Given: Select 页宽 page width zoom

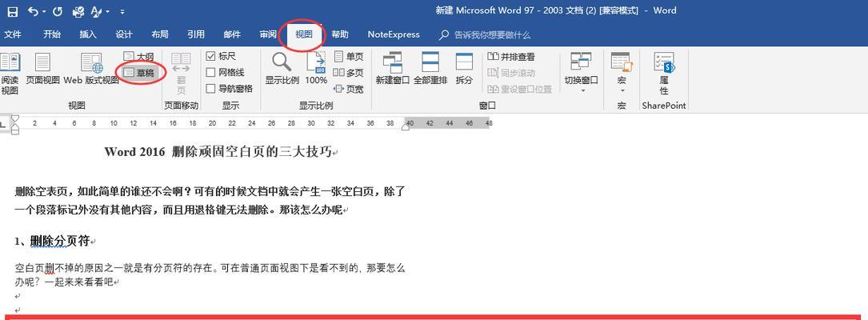Looking at the screenshot, I should pos(349,89).
